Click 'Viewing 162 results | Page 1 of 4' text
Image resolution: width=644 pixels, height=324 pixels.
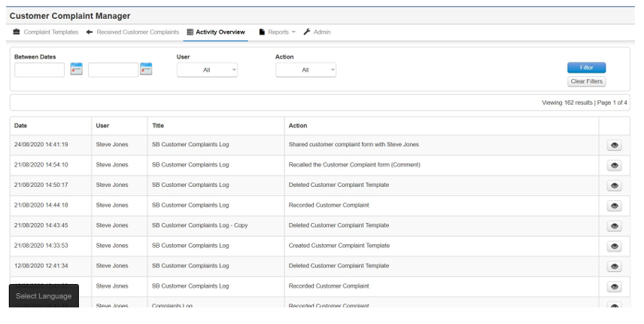pos(585,102)
